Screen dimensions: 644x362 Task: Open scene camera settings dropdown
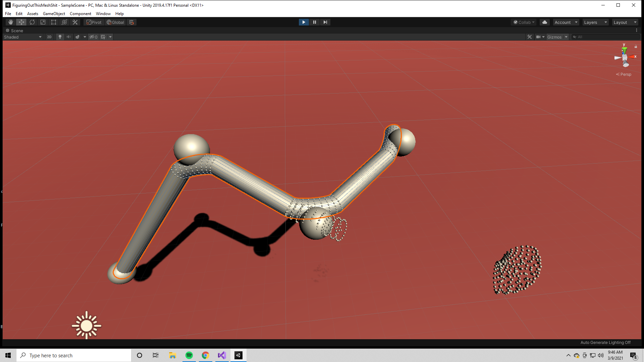(x=540, y=37)
